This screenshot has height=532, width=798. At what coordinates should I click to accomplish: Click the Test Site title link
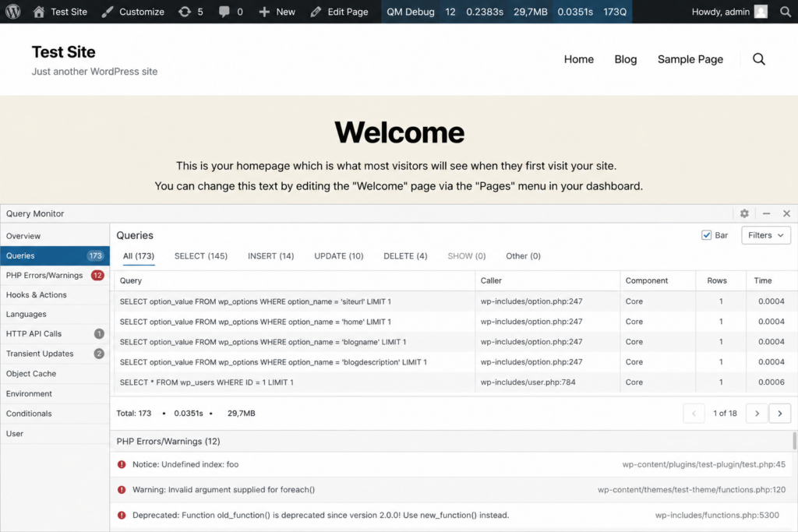click(64, 52)
